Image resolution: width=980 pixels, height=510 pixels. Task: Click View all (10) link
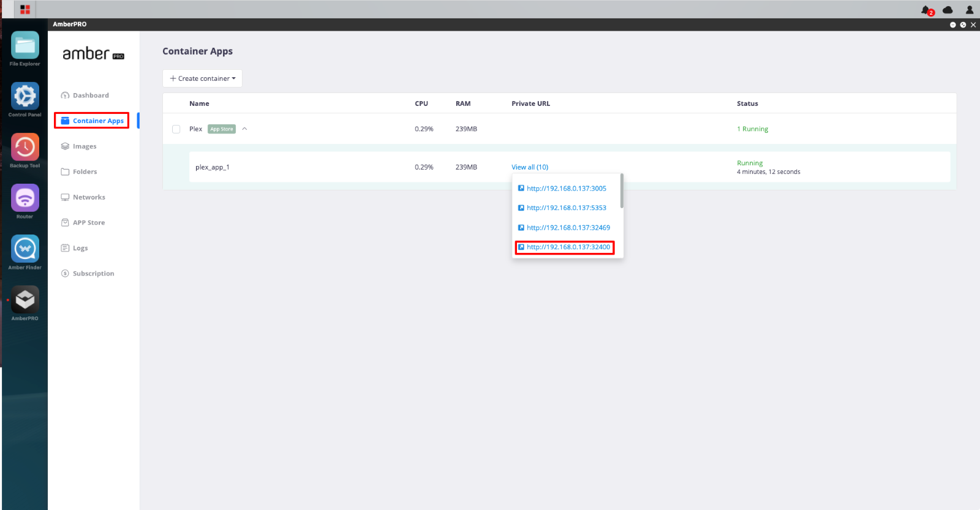[x=530, y=167]
